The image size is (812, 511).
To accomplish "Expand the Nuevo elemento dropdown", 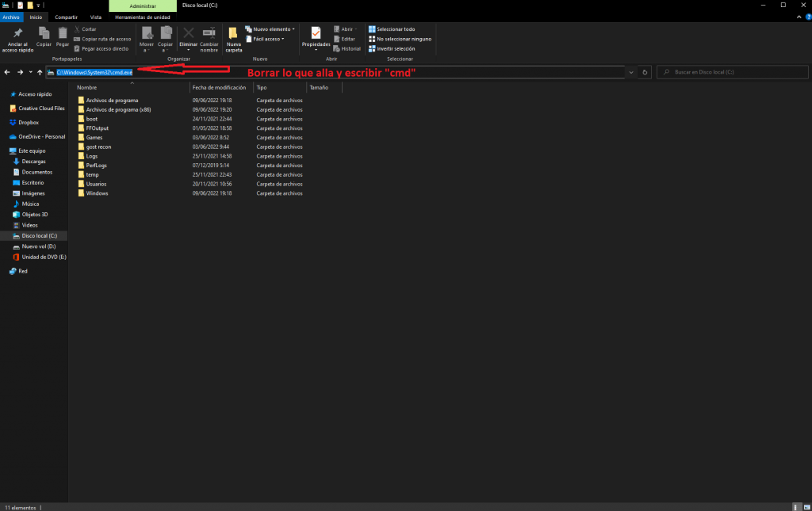I will pyautogui.click(x=270, y=29).
